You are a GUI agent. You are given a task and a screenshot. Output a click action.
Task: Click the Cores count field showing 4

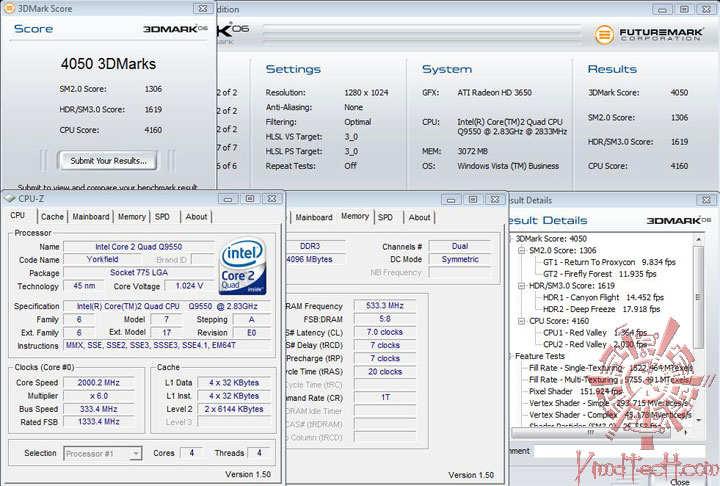[x=191, y=453]
